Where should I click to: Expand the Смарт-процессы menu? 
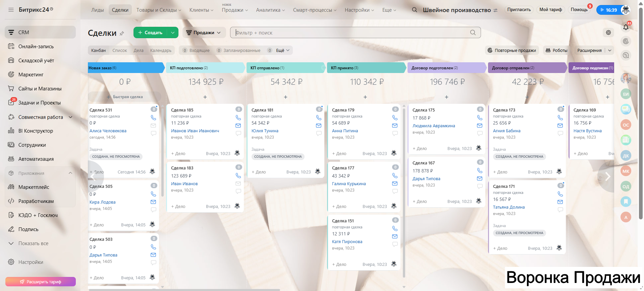coord(315,10)
